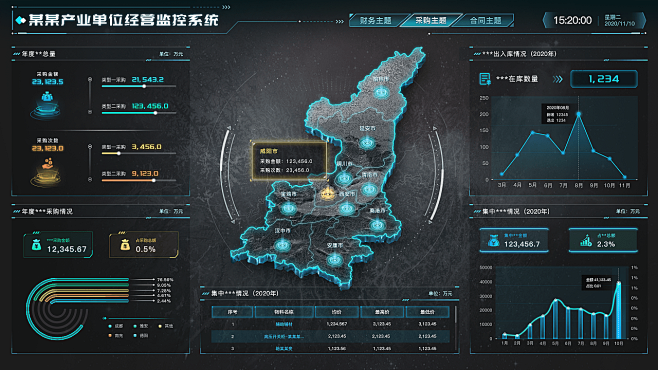The image size is (658, 370).
Task: Click the 类型二采购 123,456.0 slider handle
Action: pos(155,113)
